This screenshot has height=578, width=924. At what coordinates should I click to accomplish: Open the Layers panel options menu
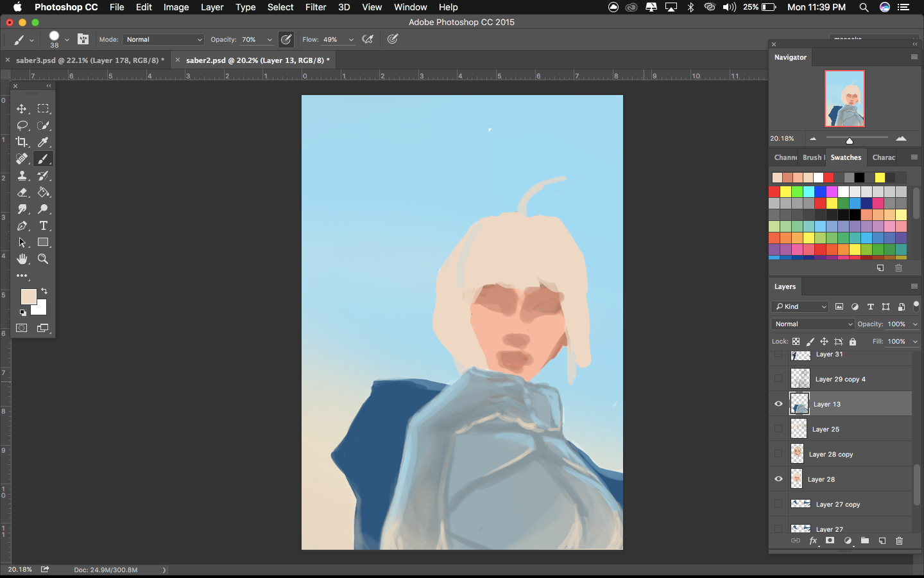[914, 286]
